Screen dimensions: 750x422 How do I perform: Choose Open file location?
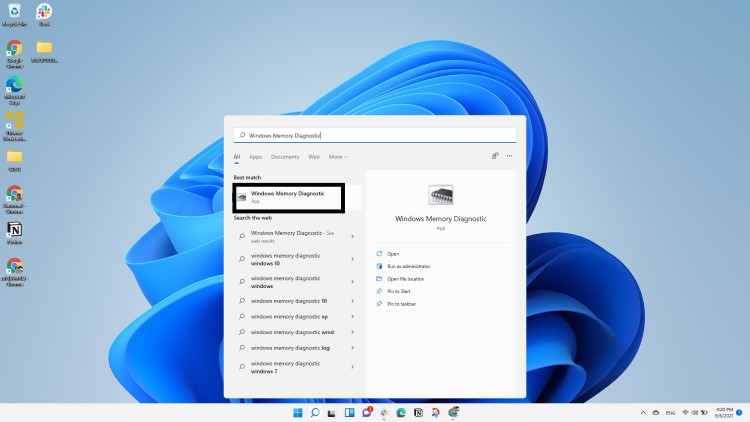[405, 279]
